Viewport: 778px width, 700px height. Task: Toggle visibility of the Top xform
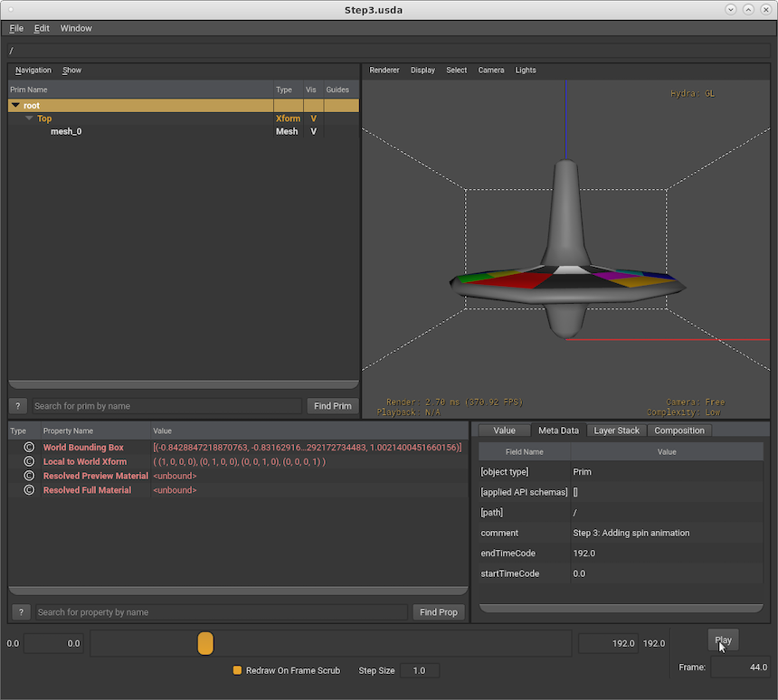[x=314, y=118]
